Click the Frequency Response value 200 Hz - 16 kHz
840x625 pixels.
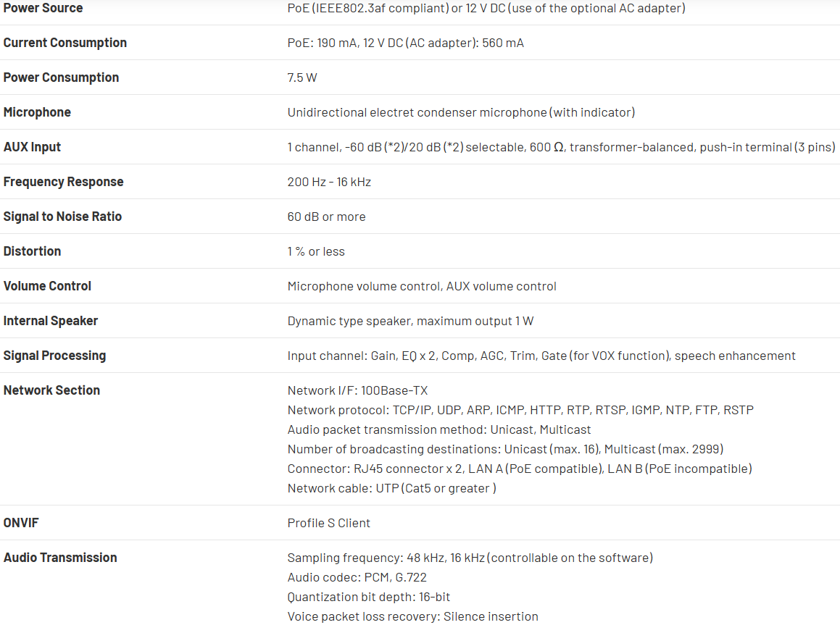point(329,182)
